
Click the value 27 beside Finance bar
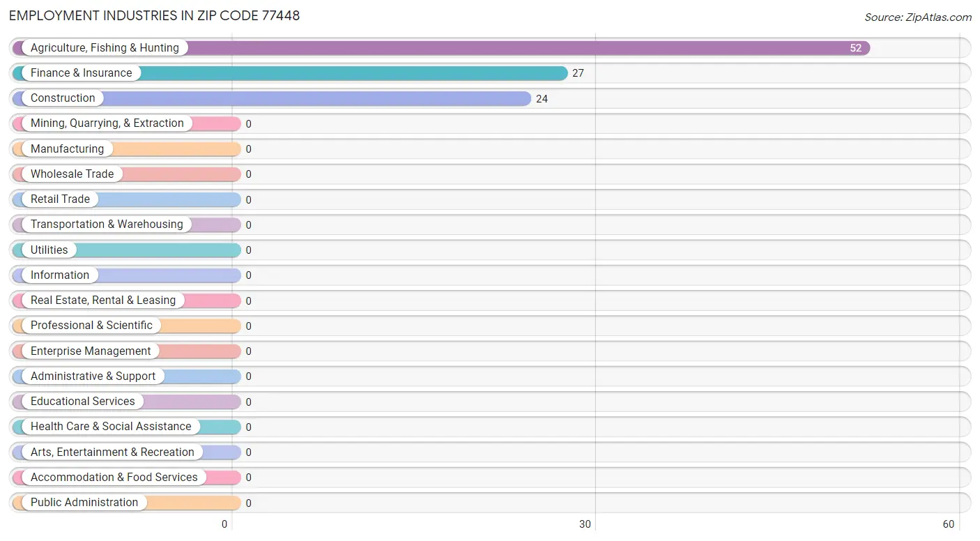coord(578,73)
